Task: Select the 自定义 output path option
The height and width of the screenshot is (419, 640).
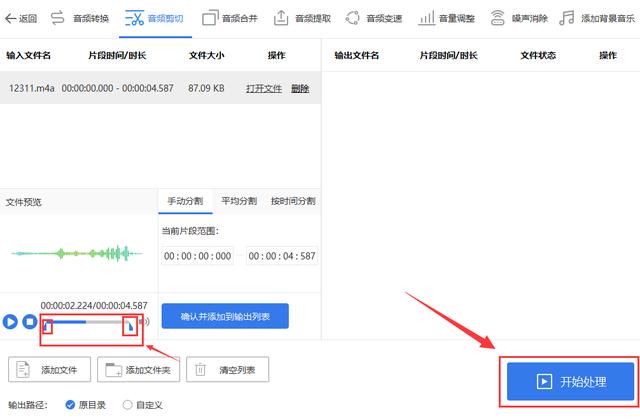Action: 142,405
